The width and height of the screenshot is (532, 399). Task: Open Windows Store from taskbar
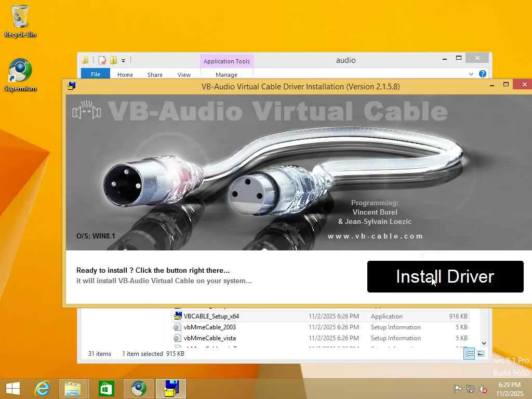[x=106, y=389]
